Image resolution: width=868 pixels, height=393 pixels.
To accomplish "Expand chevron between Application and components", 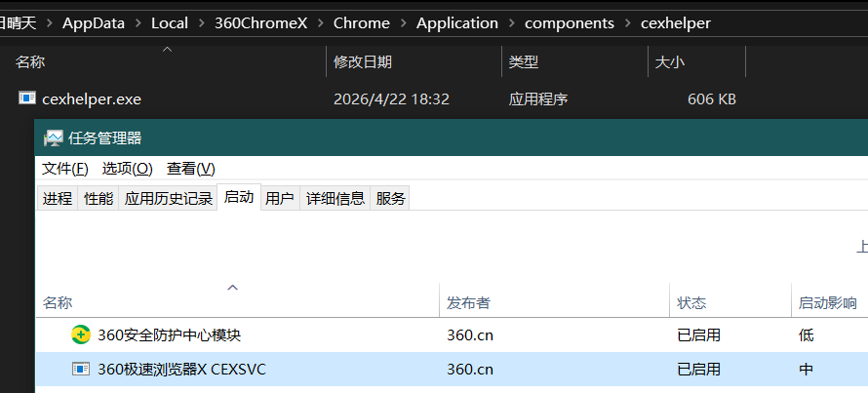I will tap(511, 23).
